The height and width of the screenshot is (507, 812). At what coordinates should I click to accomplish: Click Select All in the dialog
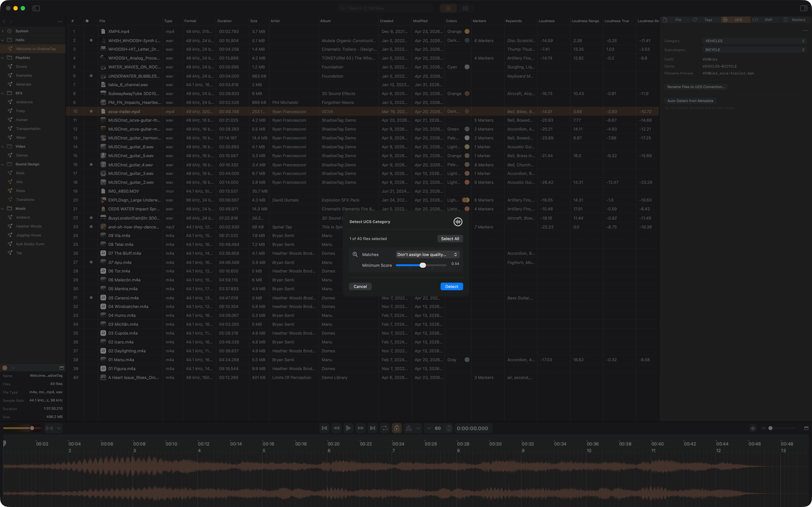[450, 239]
